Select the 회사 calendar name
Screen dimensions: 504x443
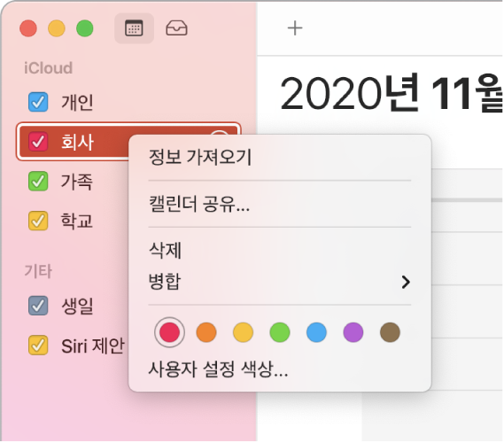[77, 142]
